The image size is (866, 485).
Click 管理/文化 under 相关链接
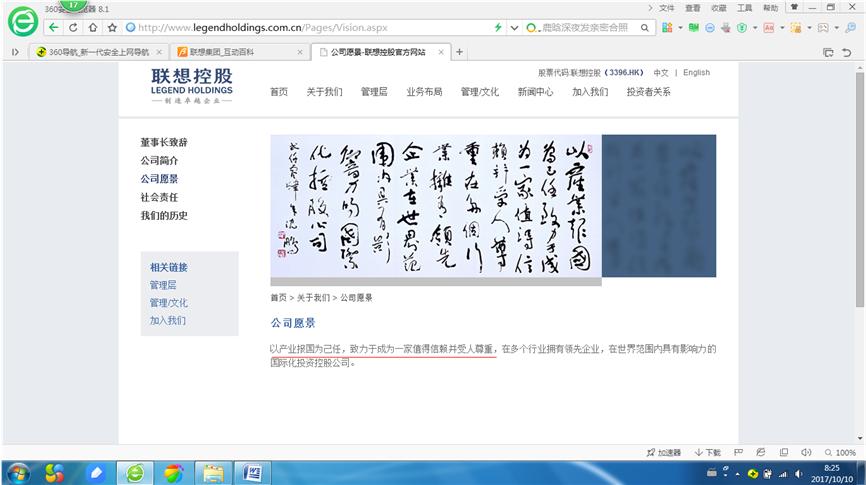[168, 303]
